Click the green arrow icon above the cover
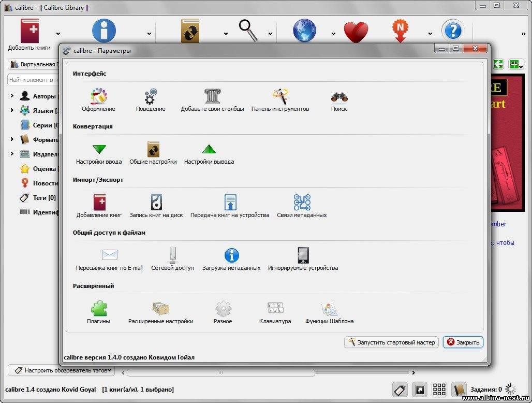This screenshot has height=403, width=532. (498, 64)
